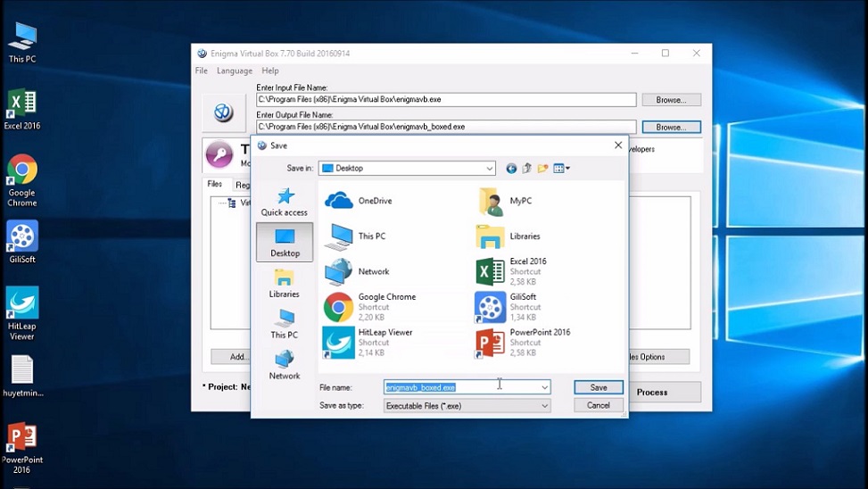Create new folder in Save dialog
Image resolution: width=868 pixels, height=489 pixels.
pyautogui.click(x=542, y=169)
